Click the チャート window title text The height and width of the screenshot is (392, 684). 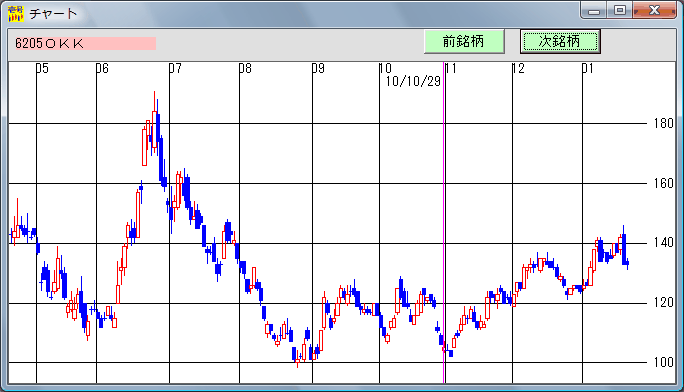coord(53,14)
